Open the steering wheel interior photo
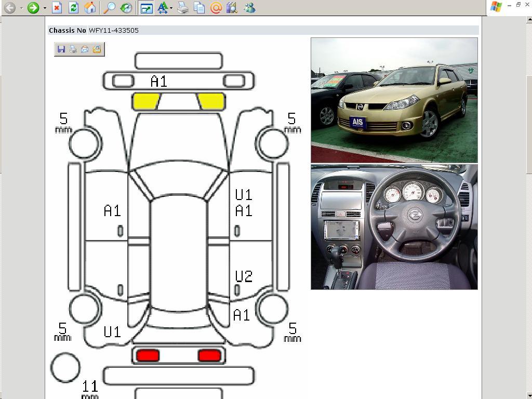Screen dimensions: 532x399 point(394,227)
